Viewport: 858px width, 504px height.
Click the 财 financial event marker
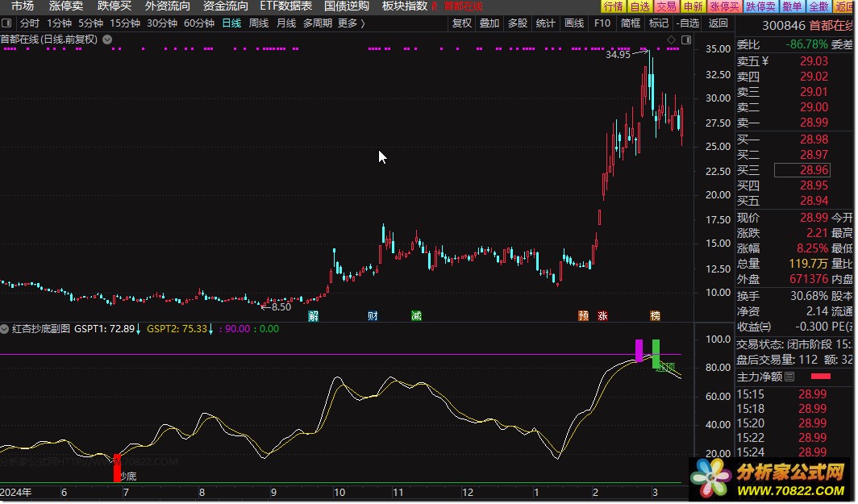(x=373, y=316)
